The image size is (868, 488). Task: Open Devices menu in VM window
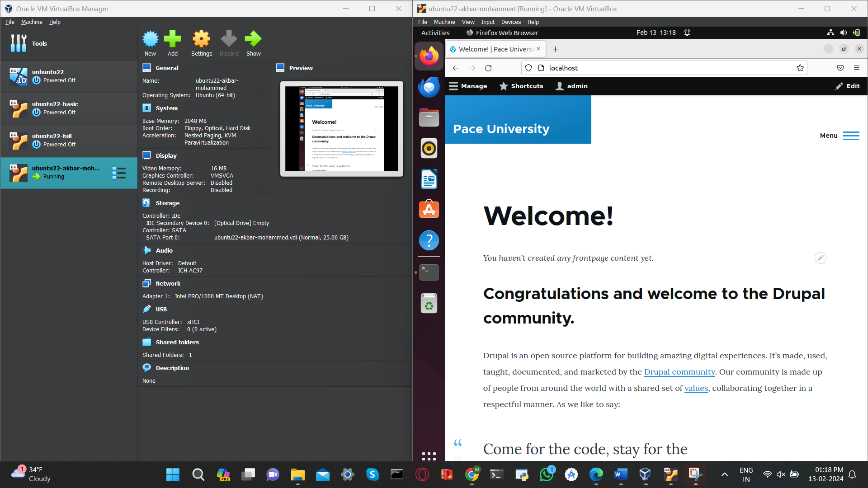511,22
